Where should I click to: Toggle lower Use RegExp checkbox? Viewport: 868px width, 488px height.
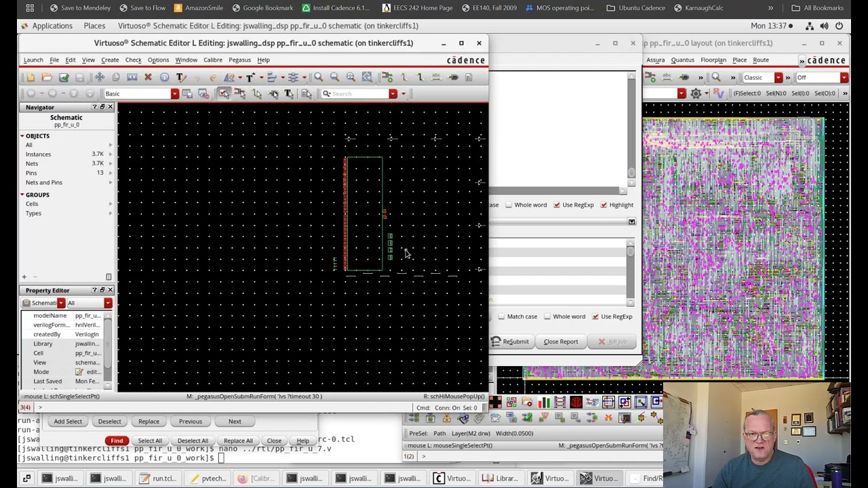[x=595, y=317]
